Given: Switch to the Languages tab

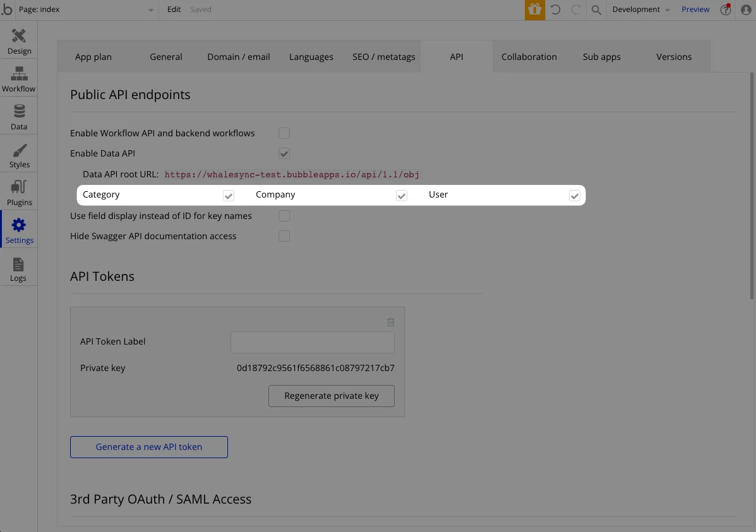Looking at the screenshot, I should pos(311,56).
